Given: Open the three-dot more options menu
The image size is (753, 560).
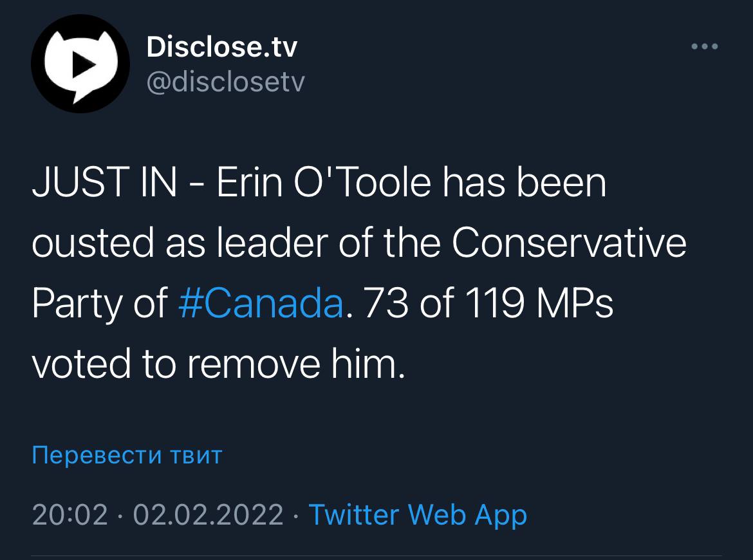Looking at the screenshot, I should [704, 47].
